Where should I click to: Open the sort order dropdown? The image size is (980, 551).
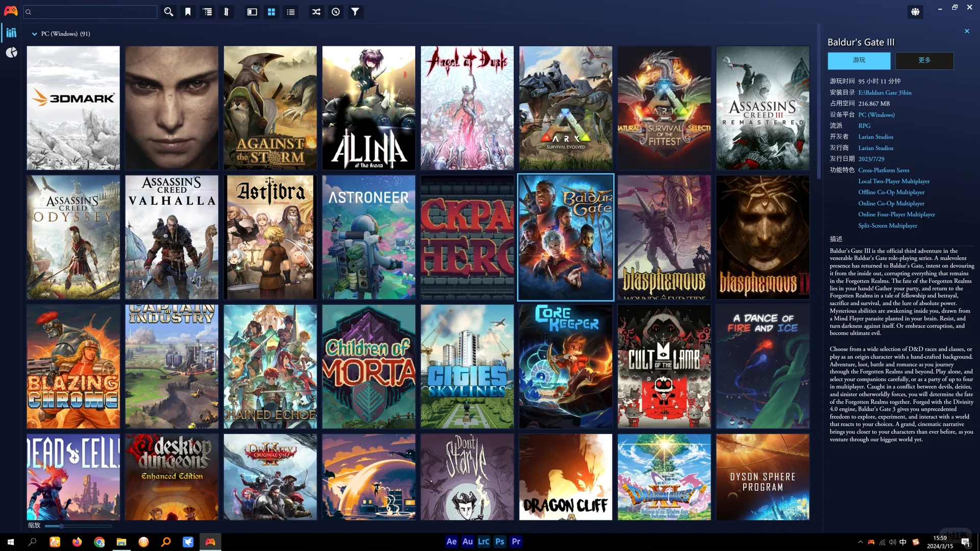pyautogui.click(x=226, y=12)
